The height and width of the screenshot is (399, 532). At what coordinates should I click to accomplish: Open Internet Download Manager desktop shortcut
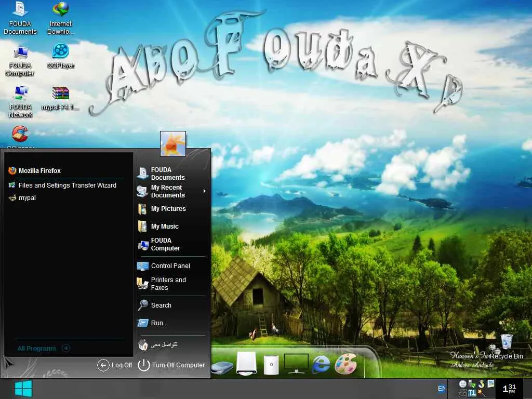[x=61, y=19]
